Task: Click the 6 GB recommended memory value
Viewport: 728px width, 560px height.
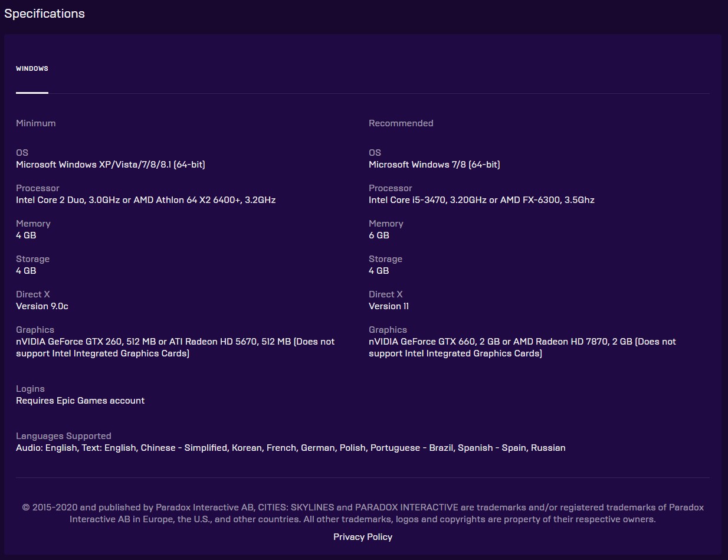Action: pos(379,235)
